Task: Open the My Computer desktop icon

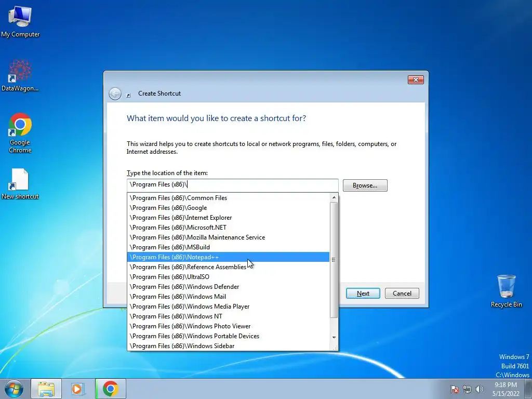Action: [x=20, y=21]
